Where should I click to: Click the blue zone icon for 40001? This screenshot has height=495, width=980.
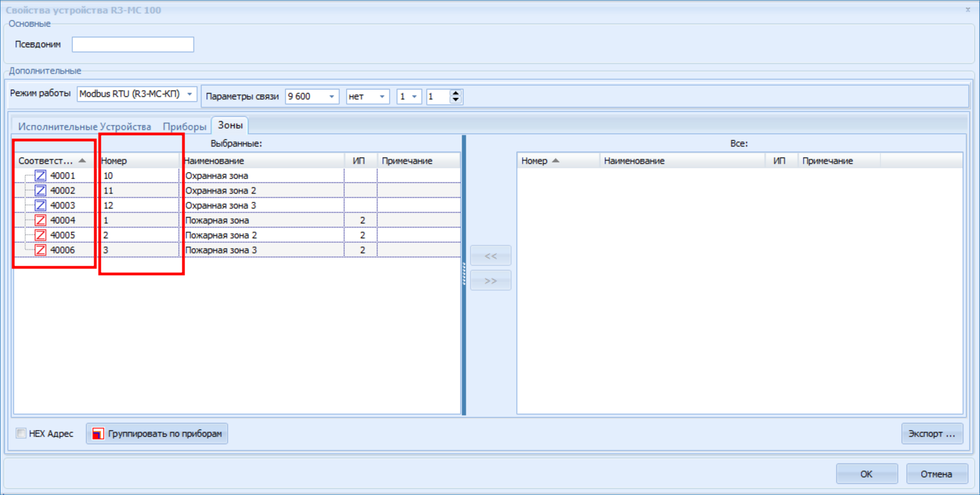(40, 176)
